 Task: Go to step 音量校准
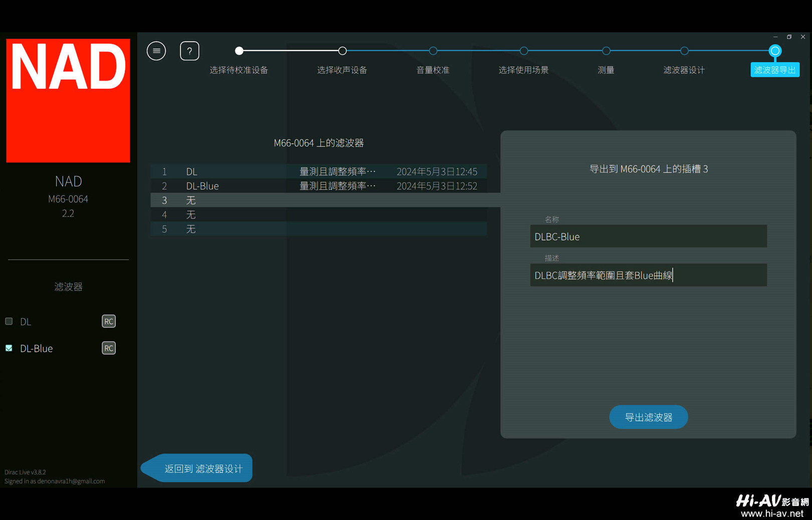(x=433, y=70)
